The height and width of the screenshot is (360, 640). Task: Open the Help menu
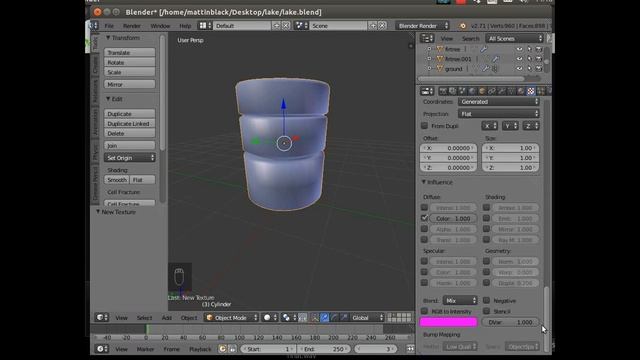(x=185, y=26)
